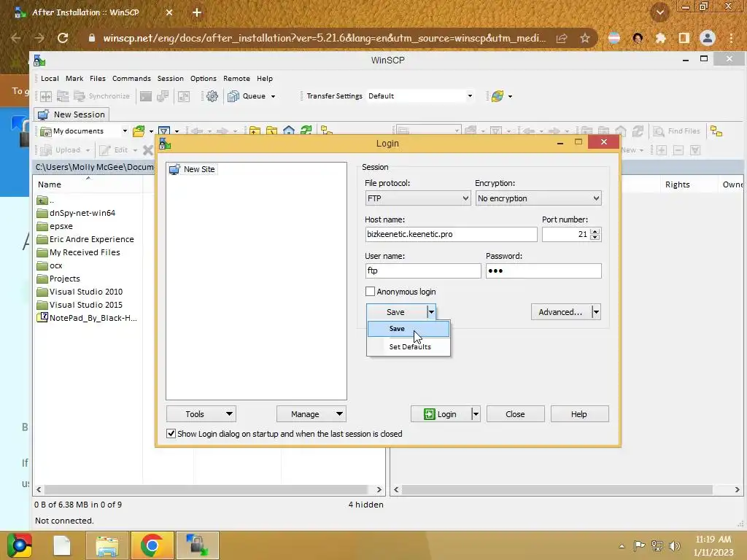Select the Visual Studio 2015 folder
The height and width of the screenshot is (560, 747).
[80, 305]
